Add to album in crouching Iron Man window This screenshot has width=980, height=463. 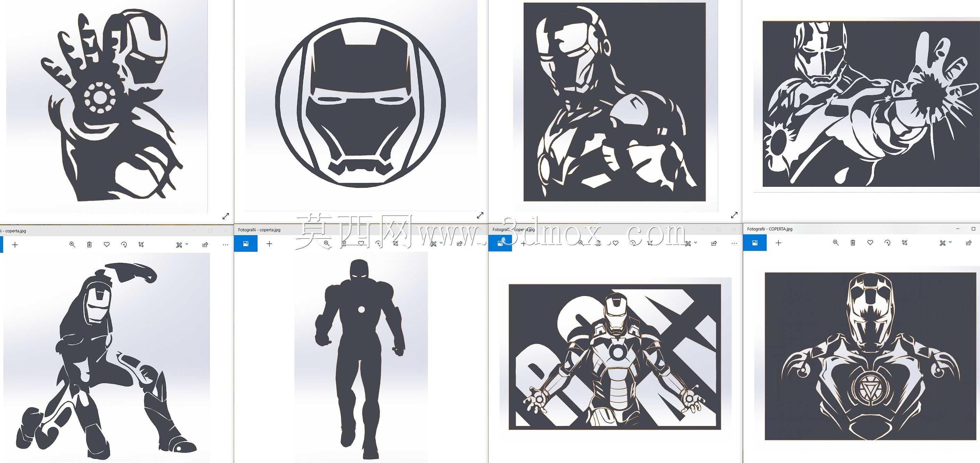(x=15, y=245)
